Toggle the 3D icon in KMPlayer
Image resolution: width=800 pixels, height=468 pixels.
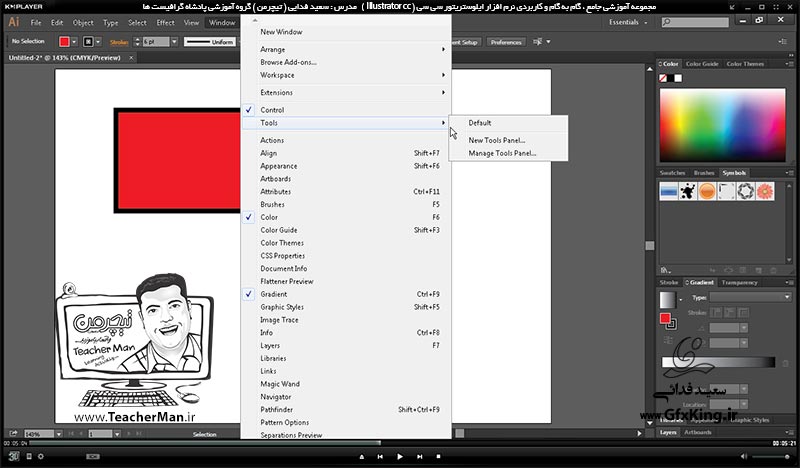[x=14, y=456]
